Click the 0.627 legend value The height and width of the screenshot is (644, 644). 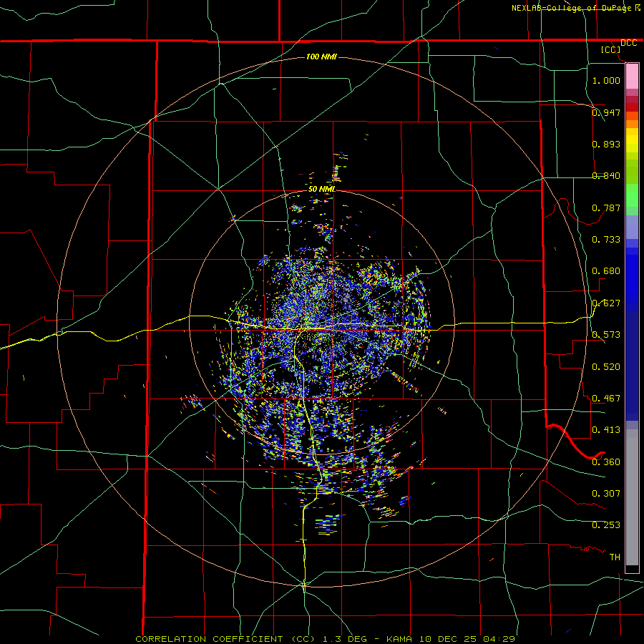pos(606,303)
